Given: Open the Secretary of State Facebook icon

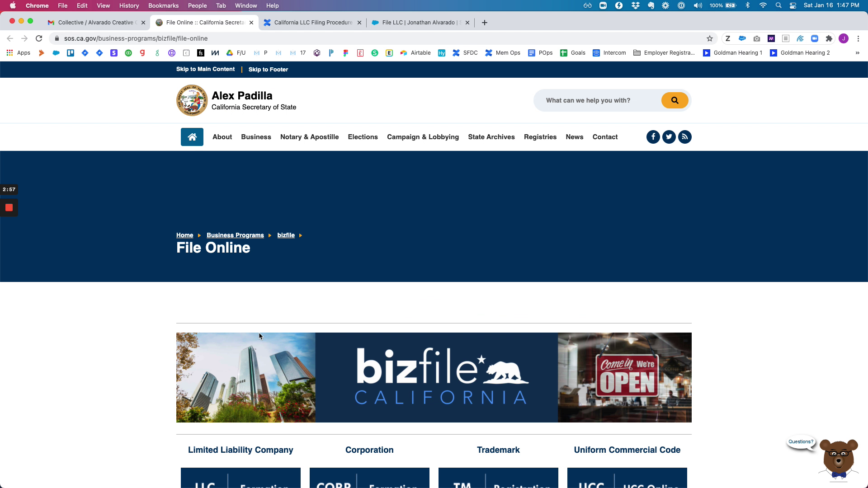Looking at the screenshot, I should tap(653, 137).
